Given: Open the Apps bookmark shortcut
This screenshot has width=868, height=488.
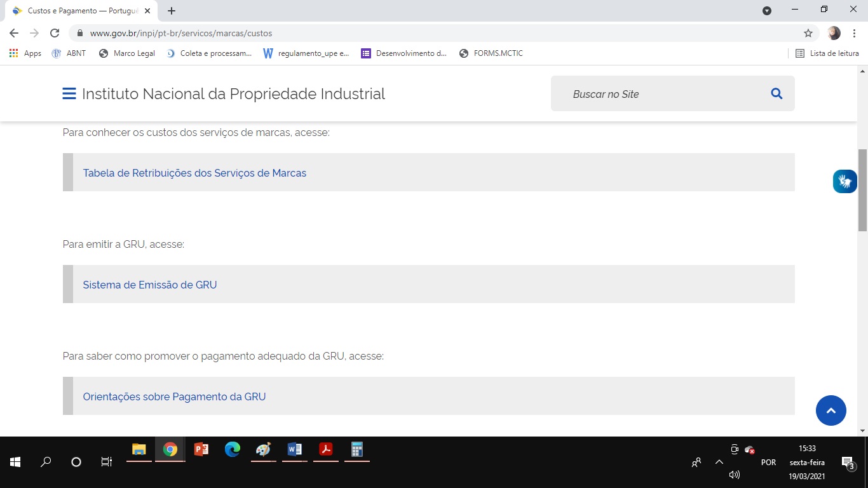Looking at the screenshot, I should click(x=25, y=53).
